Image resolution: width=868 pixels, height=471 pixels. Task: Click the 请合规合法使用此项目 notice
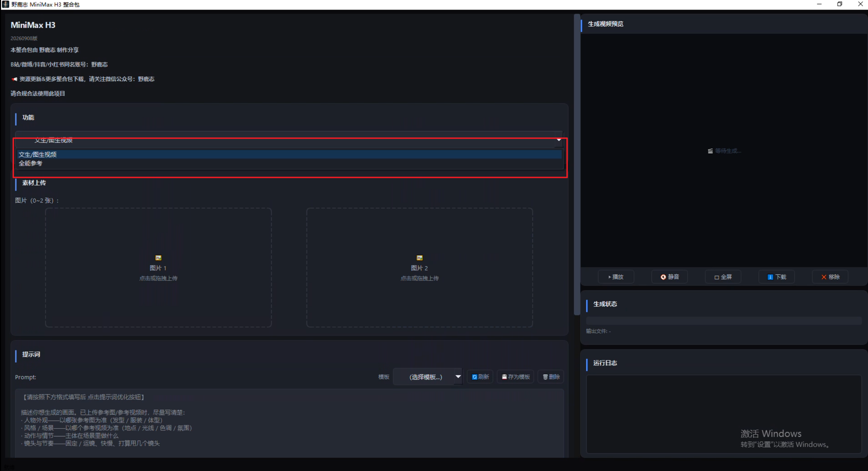tap(38, 93)
